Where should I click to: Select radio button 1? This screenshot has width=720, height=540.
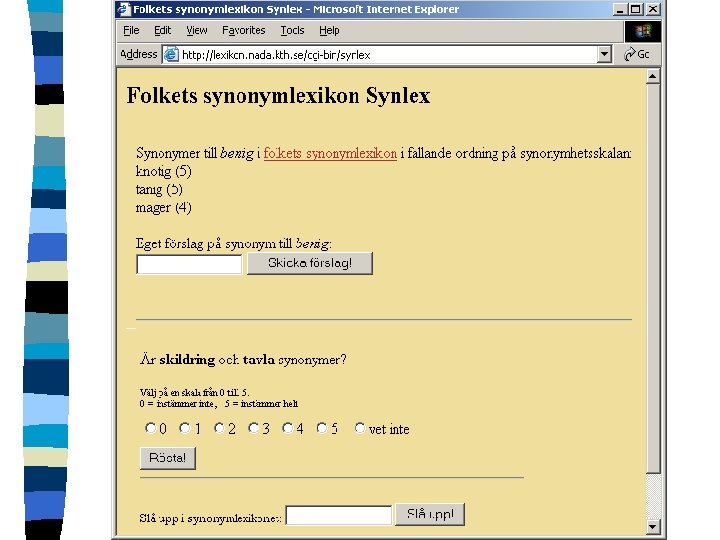185,428
